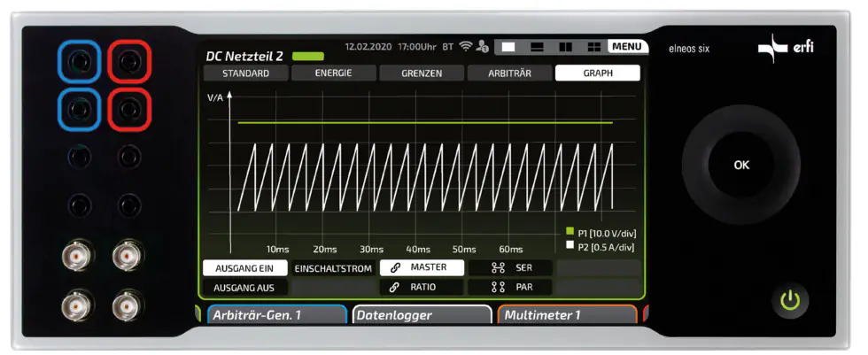Select SER series connection mode

510,267
